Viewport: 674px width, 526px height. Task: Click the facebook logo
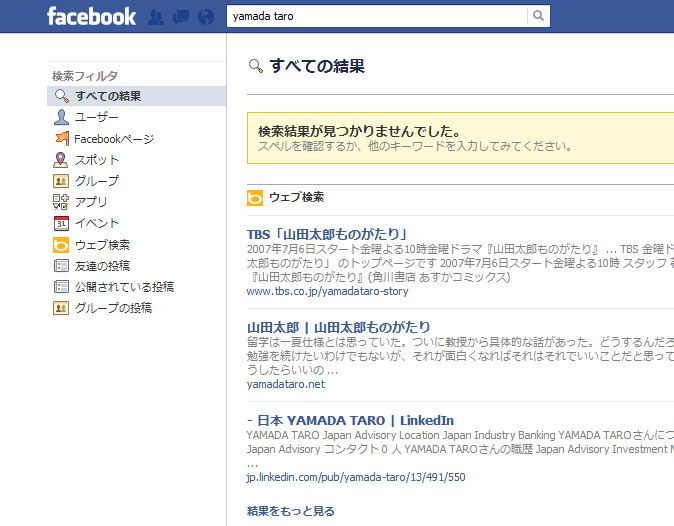pyautogui.click(x=91, y=16)
